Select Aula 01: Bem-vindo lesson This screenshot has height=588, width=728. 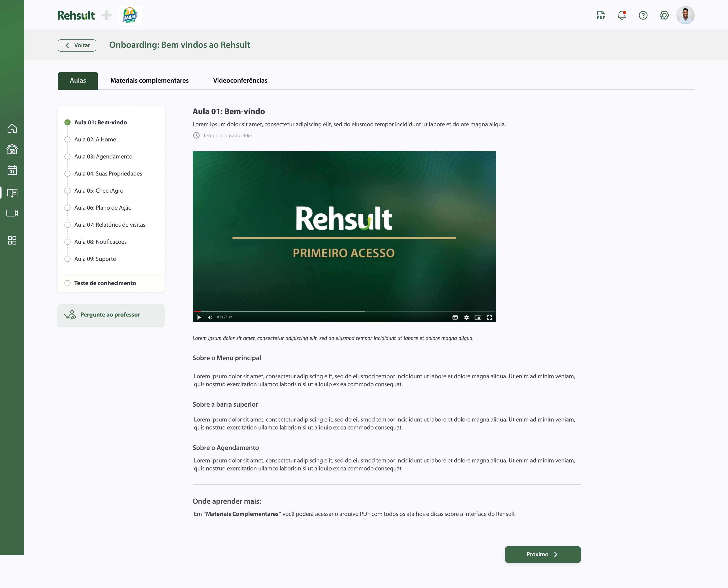101,122
